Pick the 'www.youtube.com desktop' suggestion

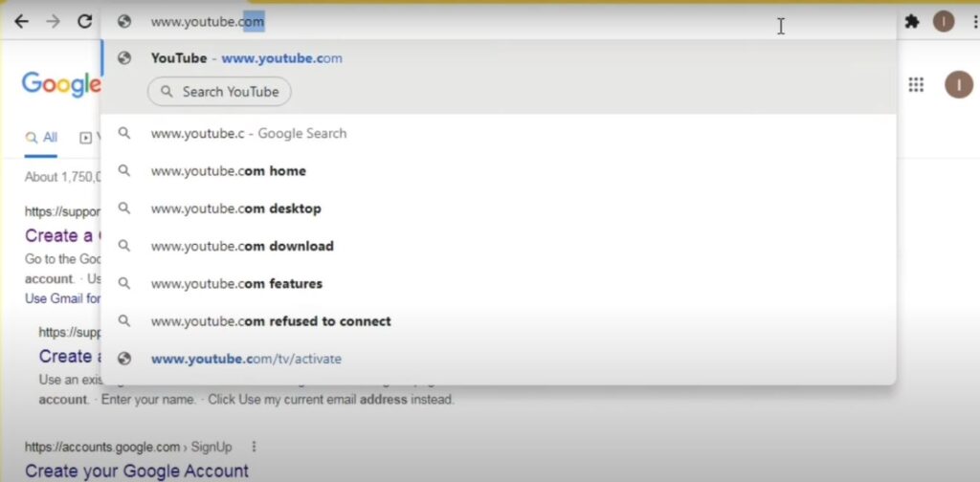[x=498, y=208]
